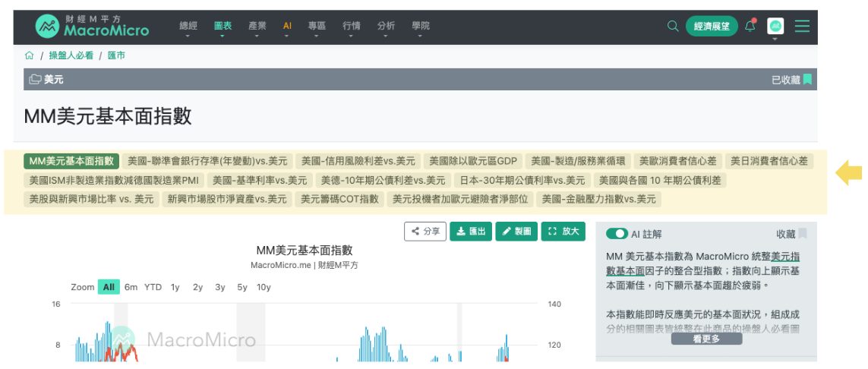Expand the 行情 nav dropdown

pyautogui.click(x=352, y=26)
